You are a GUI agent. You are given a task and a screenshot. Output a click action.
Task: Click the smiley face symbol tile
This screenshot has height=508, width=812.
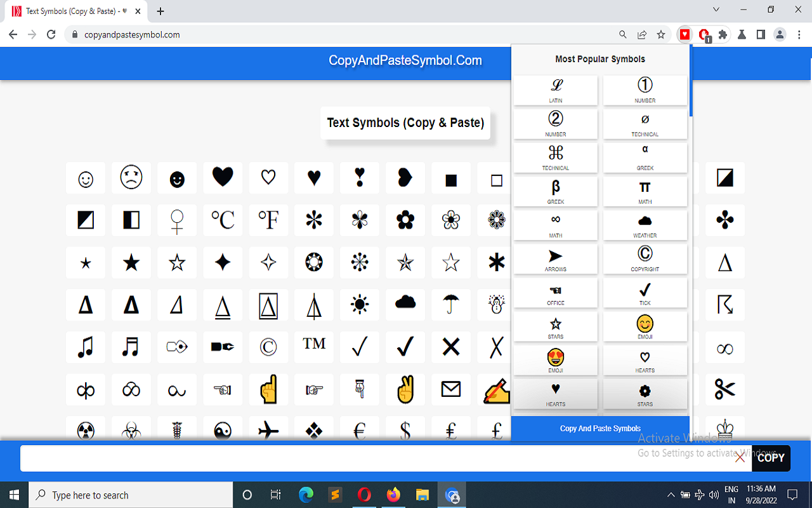[x=86, y=178]
